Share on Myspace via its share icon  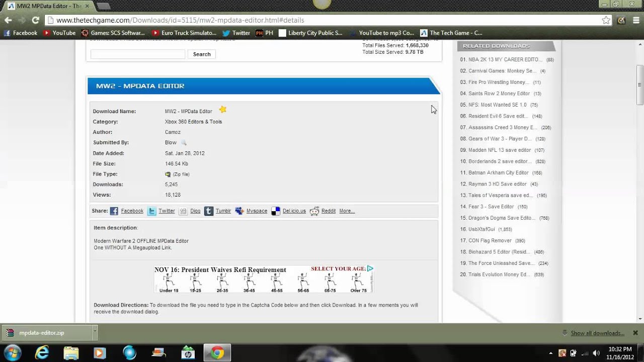click(239, 211)
